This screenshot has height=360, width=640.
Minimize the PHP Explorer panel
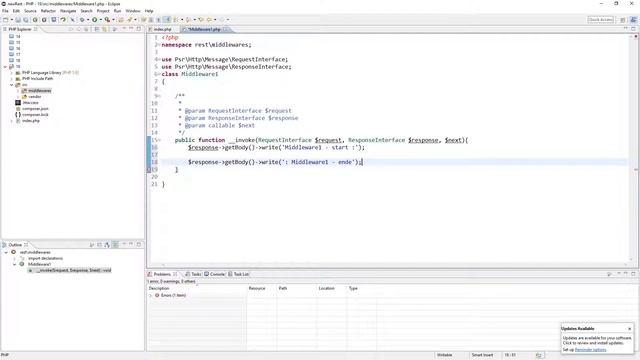pos(131,29)
